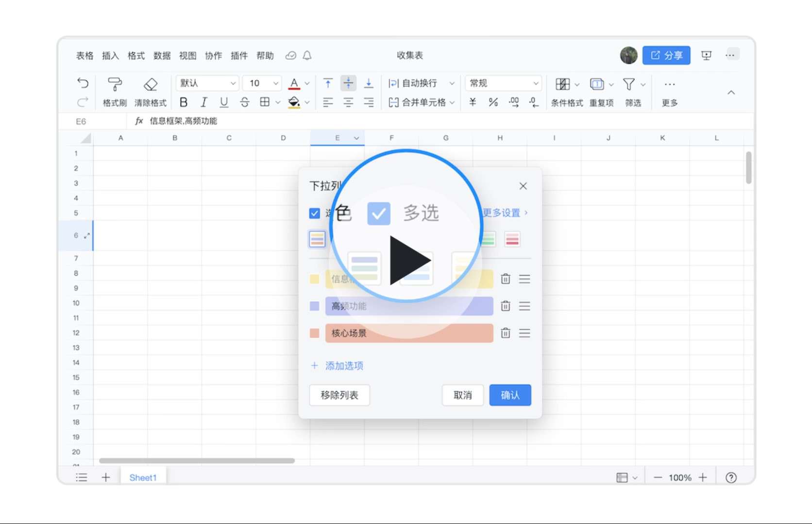Apply percent number format

(493, 102)
